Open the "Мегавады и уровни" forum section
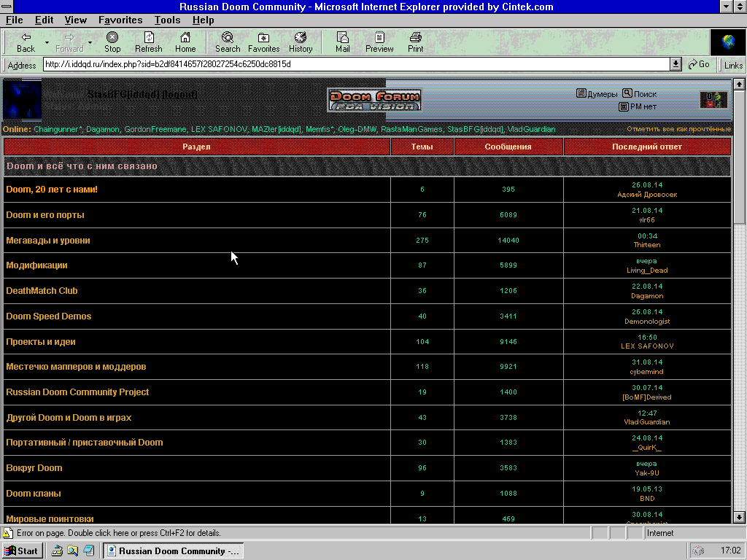747x560 pixels. tap(48, 241)
